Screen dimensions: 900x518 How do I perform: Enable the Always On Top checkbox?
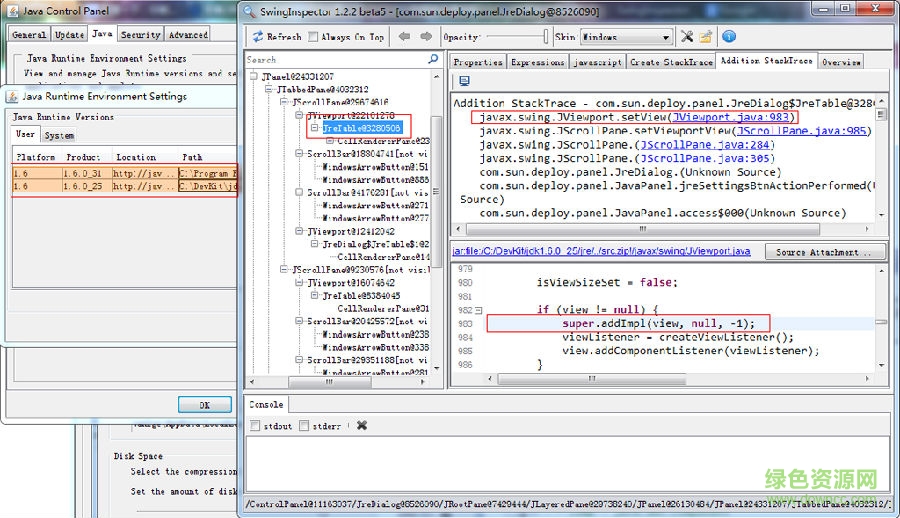pos(314,37)
